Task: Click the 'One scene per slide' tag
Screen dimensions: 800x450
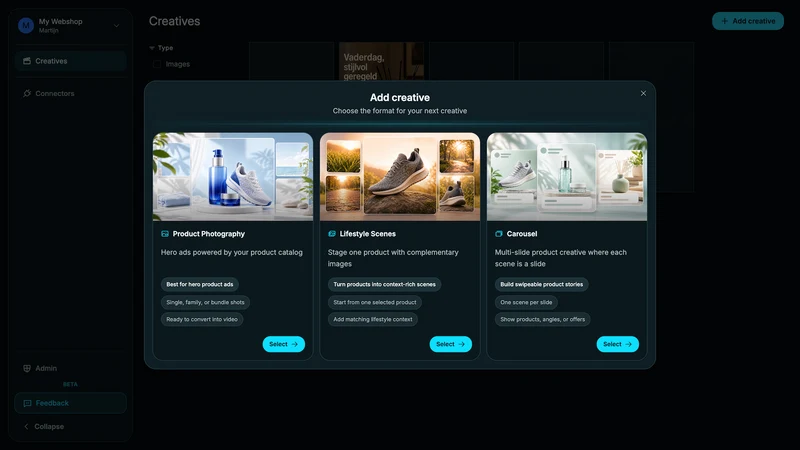Action: point(526,302)
